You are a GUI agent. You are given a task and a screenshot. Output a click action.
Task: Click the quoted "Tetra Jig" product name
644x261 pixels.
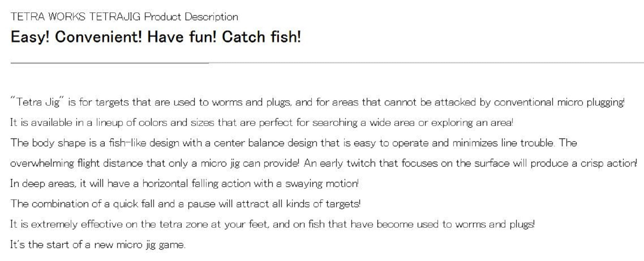point(38,102)
